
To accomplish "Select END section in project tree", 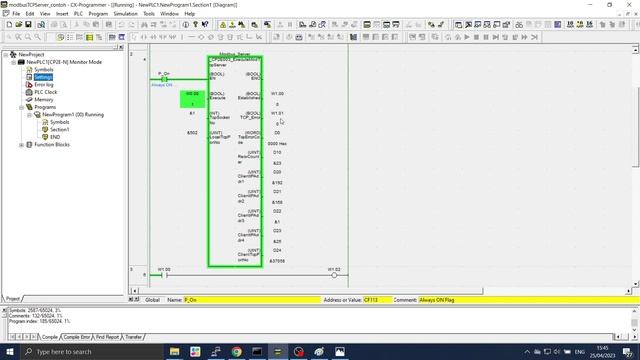I will coord(55,137).
